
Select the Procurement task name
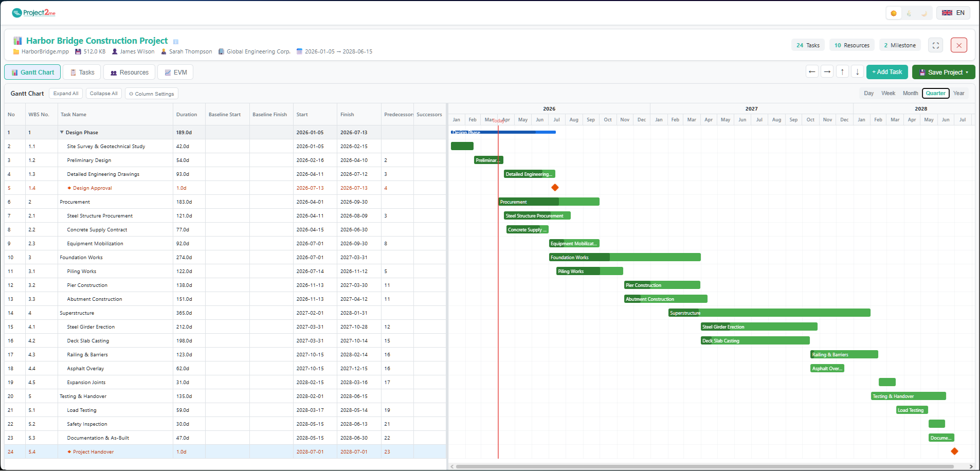point(75,202)
